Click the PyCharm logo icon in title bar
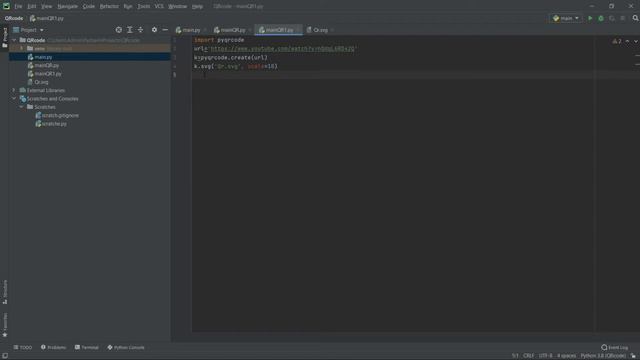 click(6, 6)
